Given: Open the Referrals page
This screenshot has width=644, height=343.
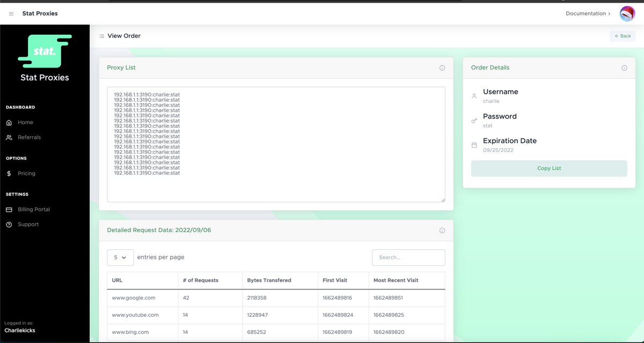Looking at the screenshot, I should tap(29, 138).
